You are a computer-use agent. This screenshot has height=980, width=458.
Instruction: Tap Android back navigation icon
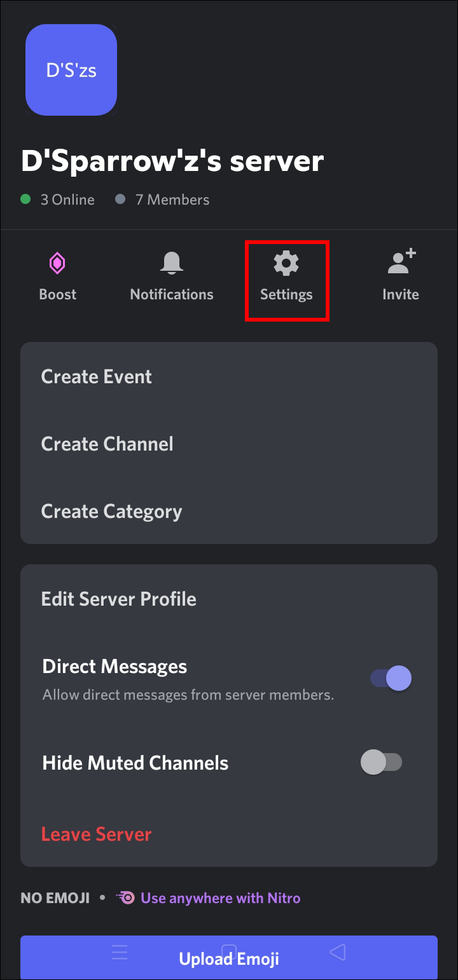click(338, 952)
